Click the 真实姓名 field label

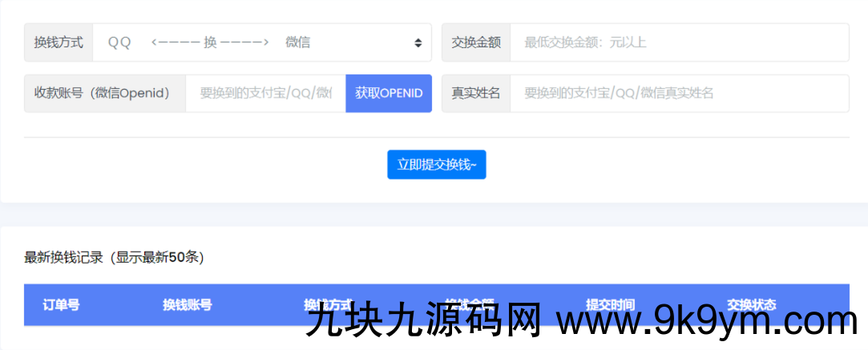tap(476, 93)
